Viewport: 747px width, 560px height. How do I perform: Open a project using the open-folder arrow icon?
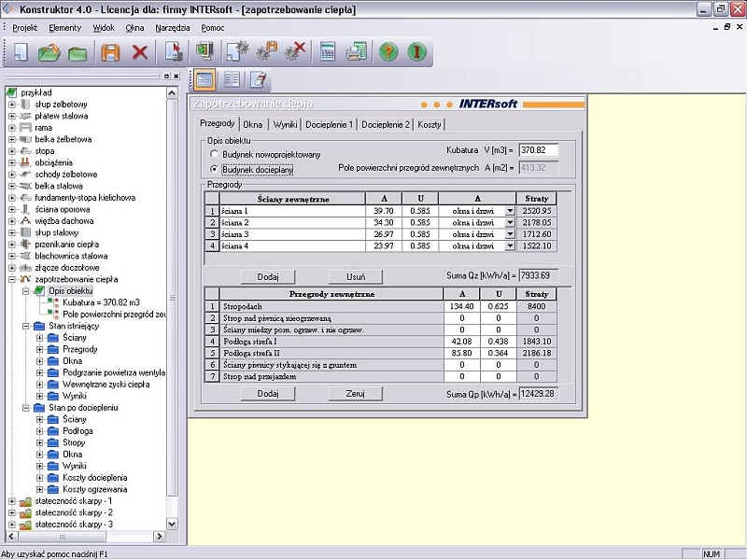pyautogui.click(x=49, y=51)
